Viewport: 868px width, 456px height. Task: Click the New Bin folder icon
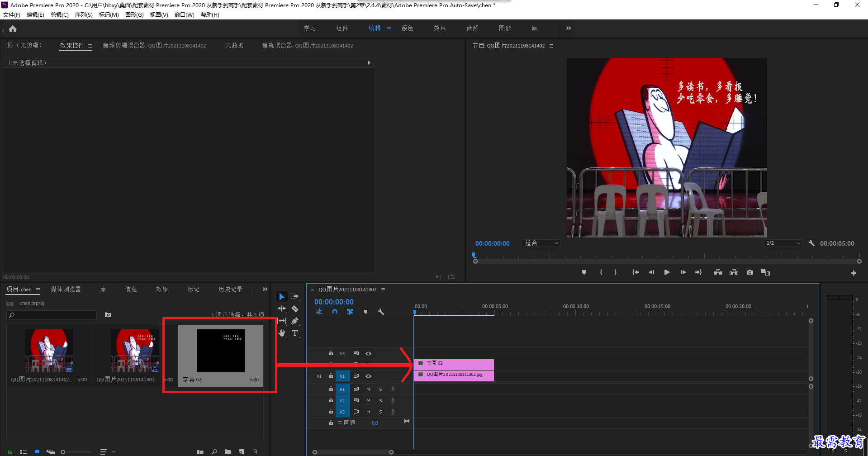tap(228, 451)
